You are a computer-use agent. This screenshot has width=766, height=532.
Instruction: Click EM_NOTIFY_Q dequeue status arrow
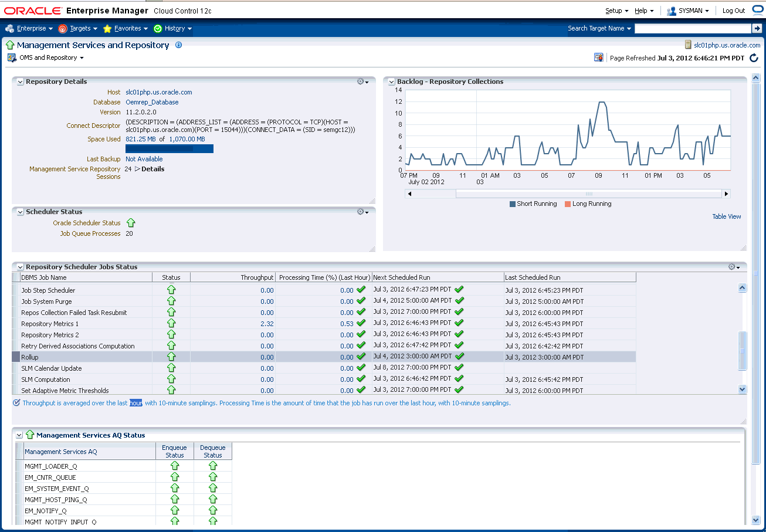[212, 510]
